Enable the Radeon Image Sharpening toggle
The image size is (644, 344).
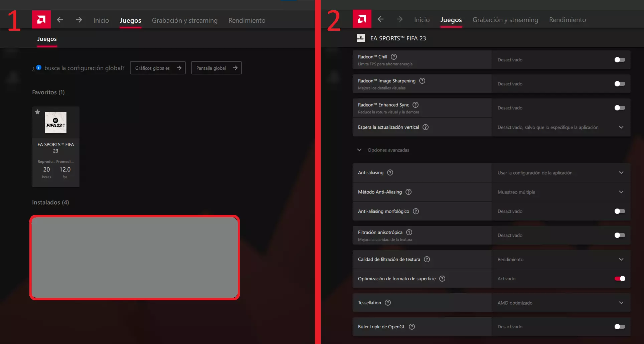click(x=620, y=84)
